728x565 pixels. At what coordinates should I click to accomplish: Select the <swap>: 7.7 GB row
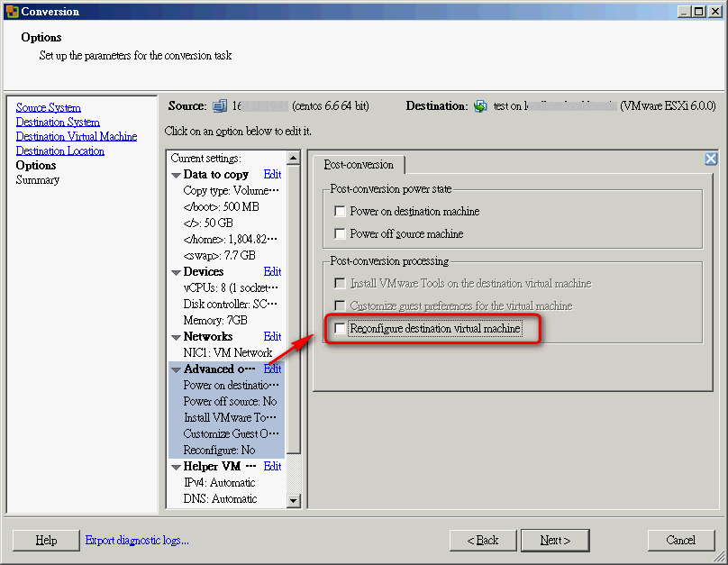coord(226,255)
